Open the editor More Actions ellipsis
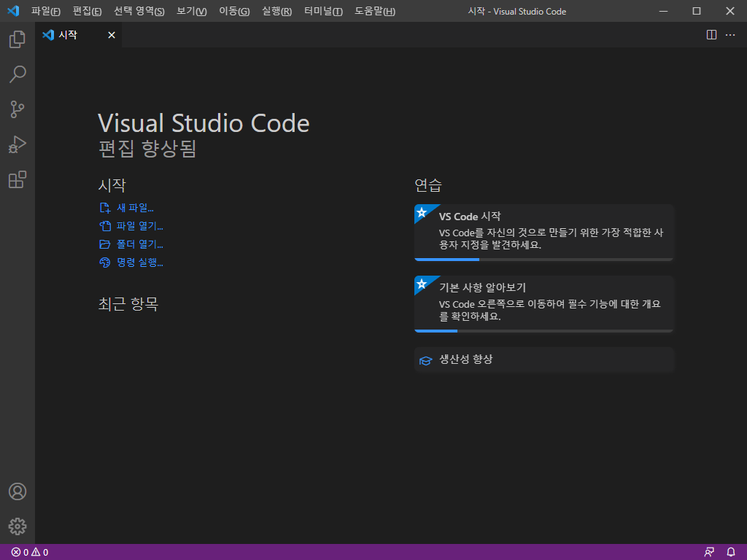This screenshot has width=747, height=560. [729, 35]
